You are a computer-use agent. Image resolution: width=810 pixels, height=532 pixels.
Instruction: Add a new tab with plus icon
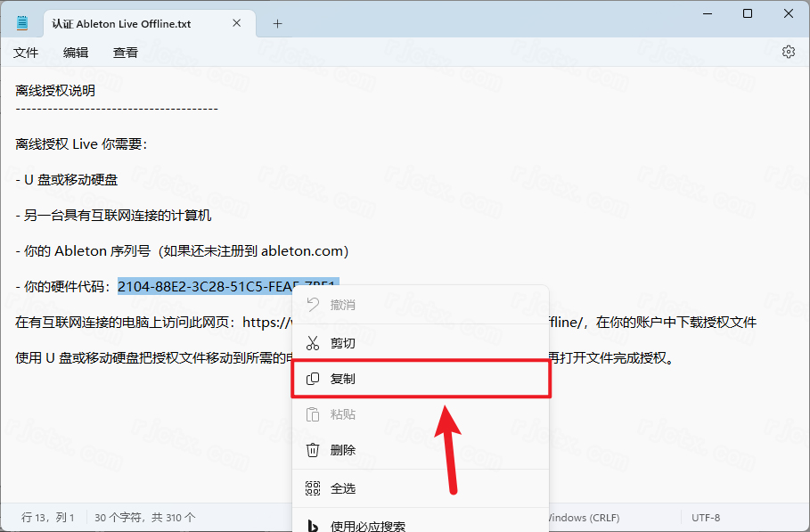(277, 24)
